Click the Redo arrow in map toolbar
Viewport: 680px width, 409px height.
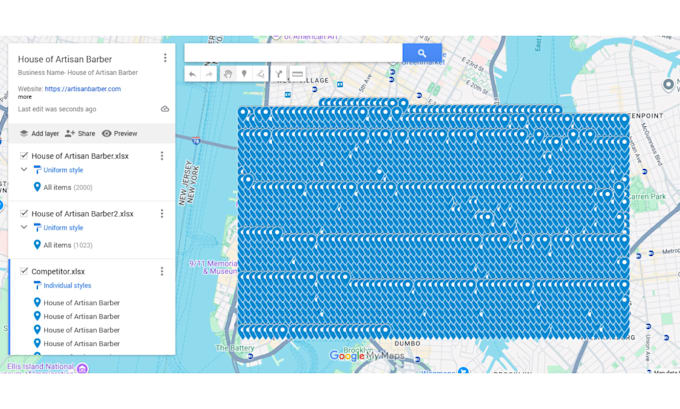[209, 74]
